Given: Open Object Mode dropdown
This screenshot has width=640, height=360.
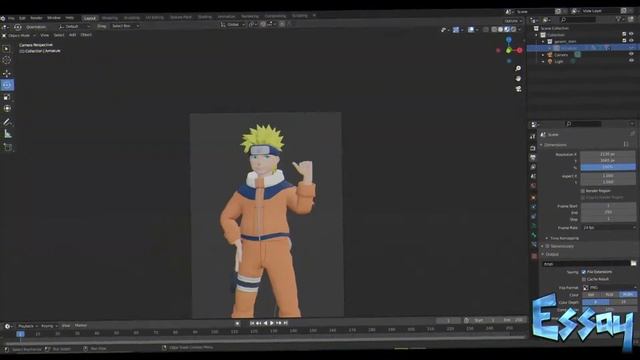Looking at the screenshot, I should click(19, 36).
